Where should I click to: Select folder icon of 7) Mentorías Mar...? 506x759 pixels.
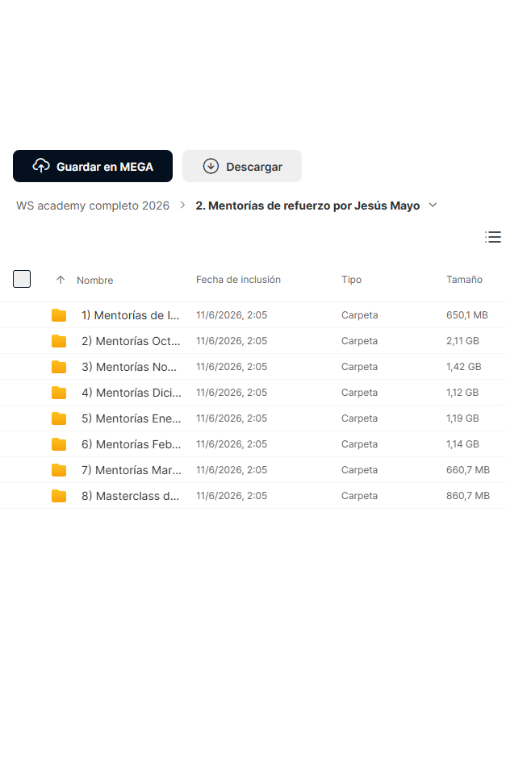(59, 470)
